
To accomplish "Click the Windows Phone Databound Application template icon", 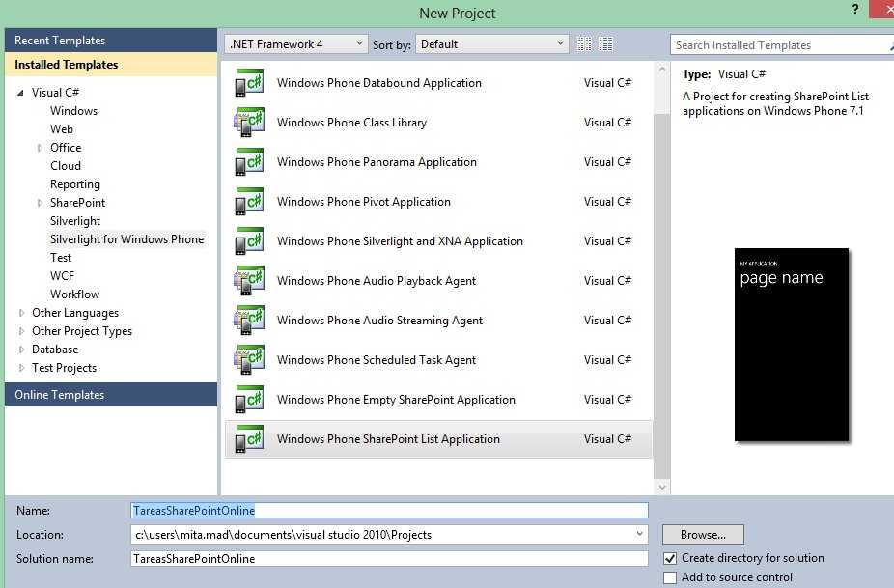I will click(249, 83).
